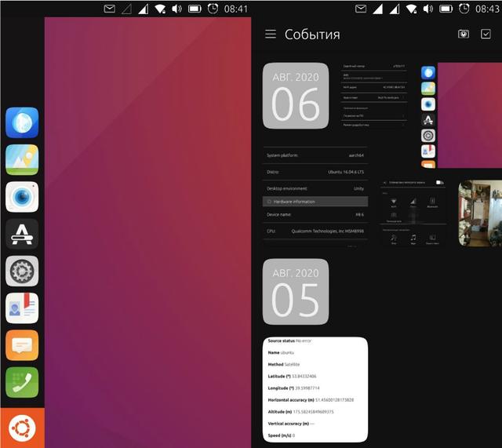502x448 pixels.
Task: Open the Messaging app icon
Action: click(22, 345)
